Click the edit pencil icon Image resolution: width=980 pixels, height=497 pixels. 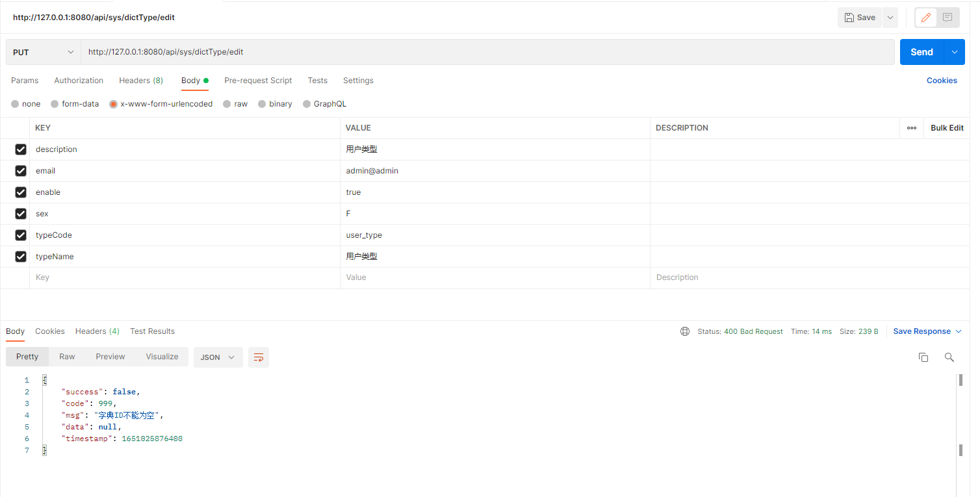tap(926, 18)
